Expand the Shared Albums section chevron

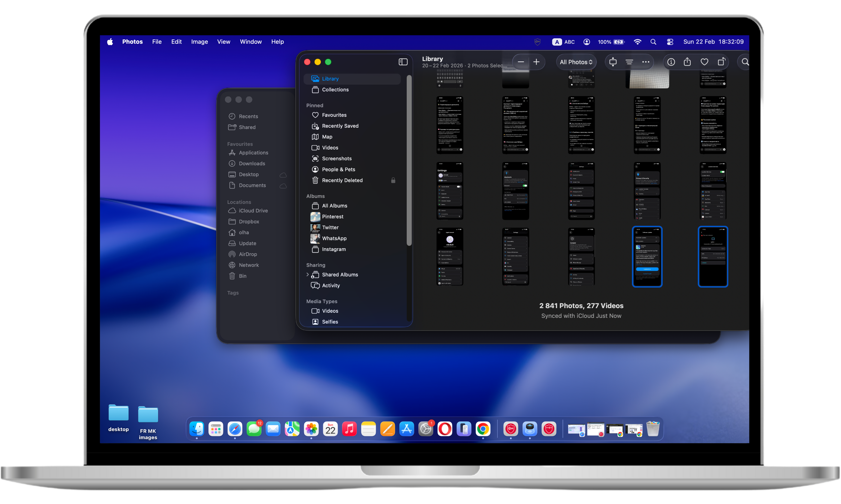pos(308,275)
